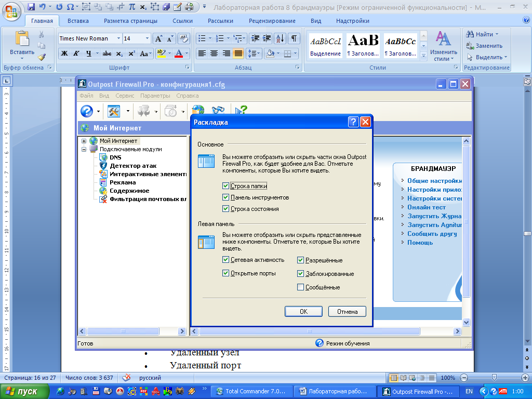Click the dialog's context help (?) button
This screenshot has width=532, height=399.
(353, 122)
